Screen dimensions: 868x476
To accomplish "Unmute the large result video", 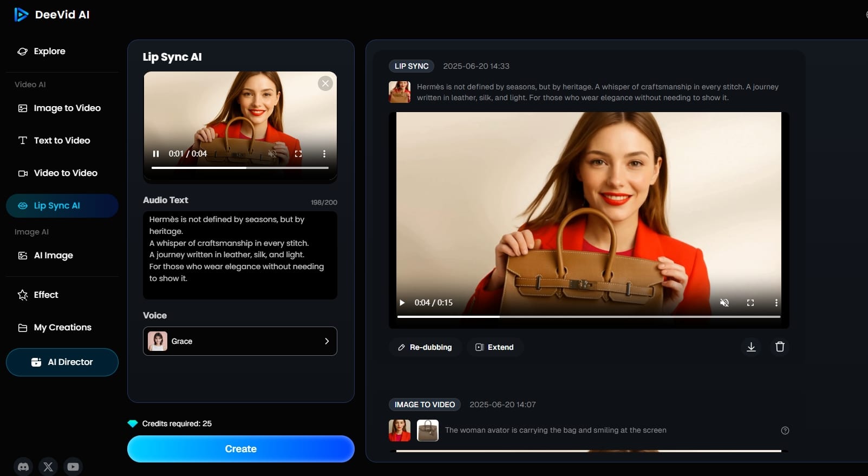I will point(725,303).
